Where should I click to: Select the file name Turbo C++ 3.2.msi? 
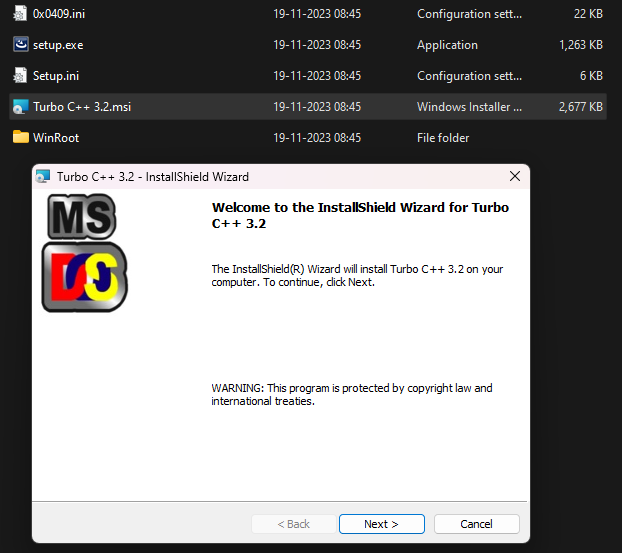click(x=82, y=107)
